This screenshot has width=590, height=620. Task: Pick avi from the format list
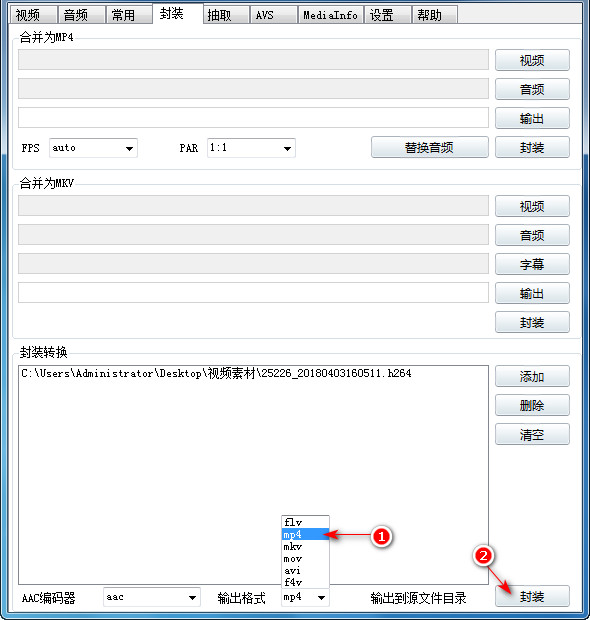[x=305, y=570]
